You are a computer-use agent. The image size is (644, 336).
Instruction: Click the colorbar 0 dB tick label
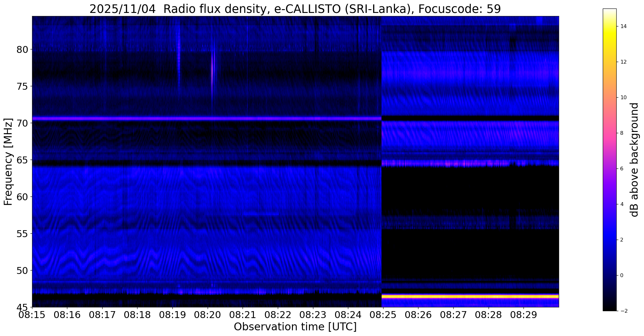[x=621, y=276]
